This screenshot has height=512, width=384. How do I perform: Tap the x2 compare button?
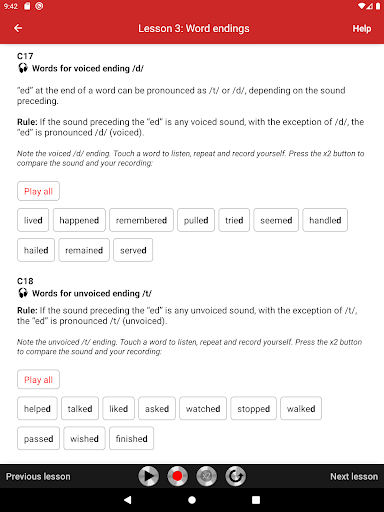click(x=206, y=476)
